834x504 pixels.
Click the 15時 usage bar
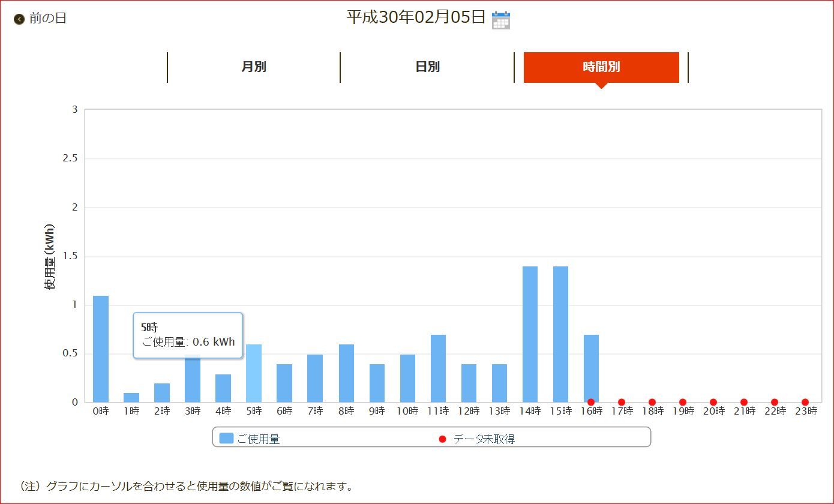tap(560, 334)
